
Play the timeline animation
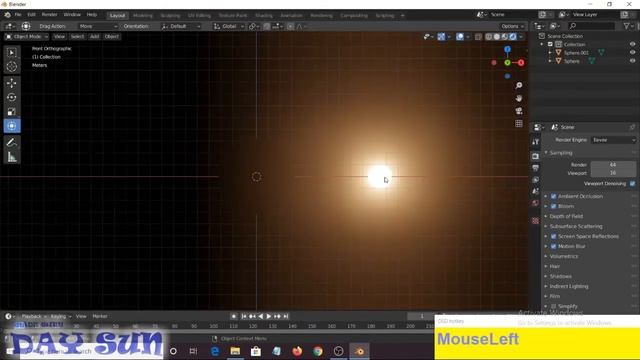[269, 316]
